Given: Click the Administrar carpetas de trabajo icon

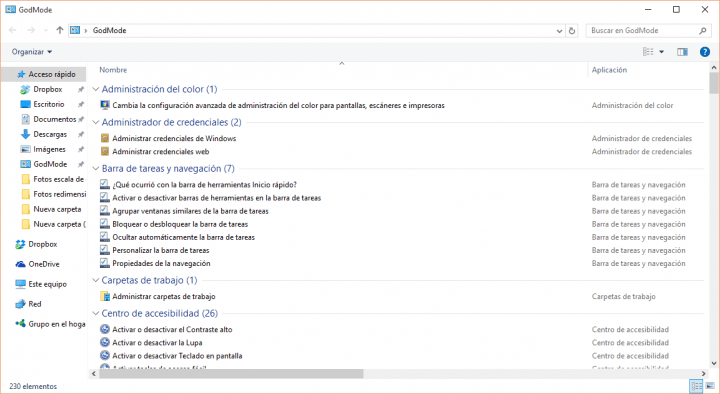Looking at the screenshot, I should click(105, 296).
